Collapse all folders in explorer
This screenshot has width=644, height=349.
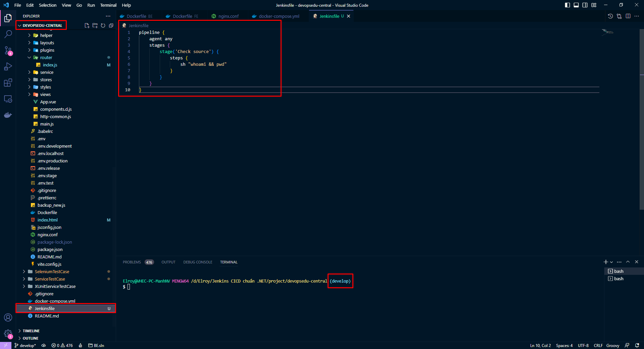point(111,26)
